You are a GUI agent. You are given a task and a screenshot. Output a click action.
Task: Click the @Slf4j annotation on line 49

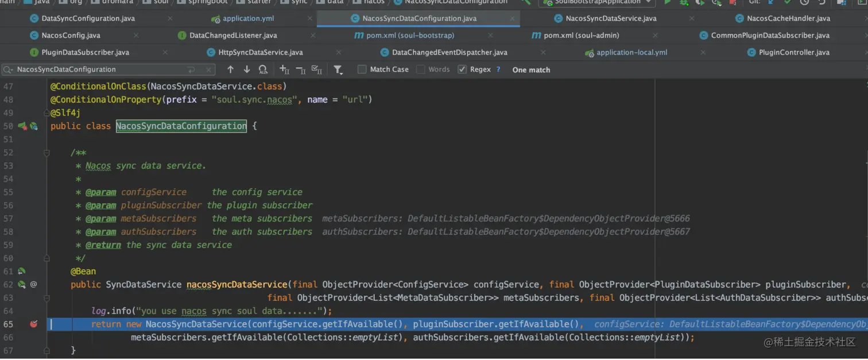(65, 113)
